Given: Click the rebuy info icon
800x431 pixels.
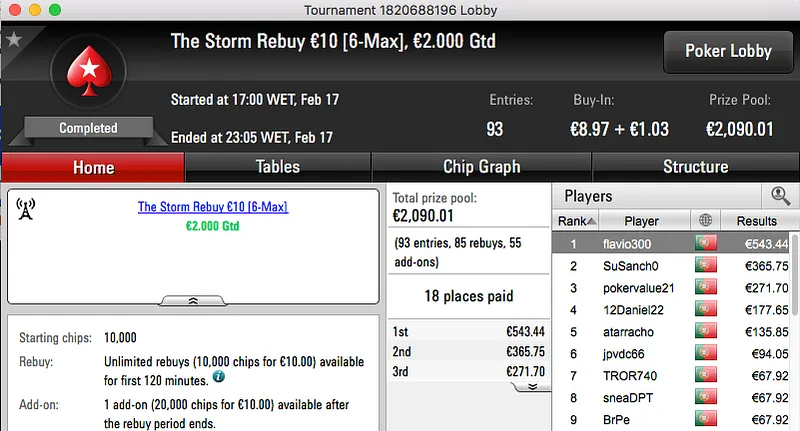Looking at the screenshot, I should coord(218,377).
